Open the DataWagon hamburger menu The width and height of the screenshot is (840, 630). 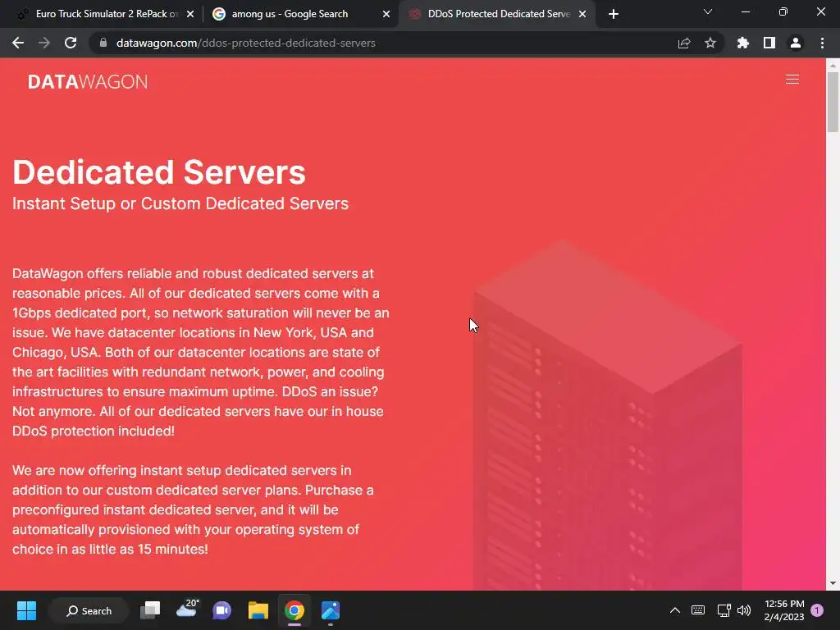[x=792, y=80]
